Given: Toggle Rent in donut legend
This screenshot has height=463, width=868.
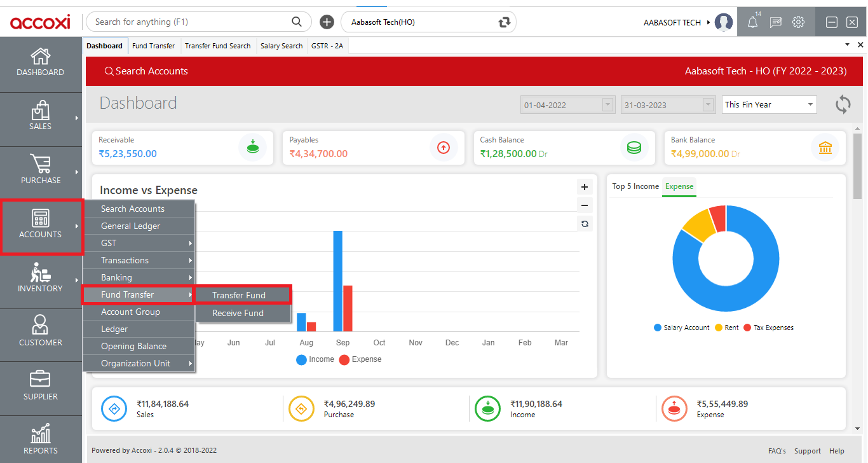Looking at the screenshot, I should pyautogui.click(x=727, y=328).
